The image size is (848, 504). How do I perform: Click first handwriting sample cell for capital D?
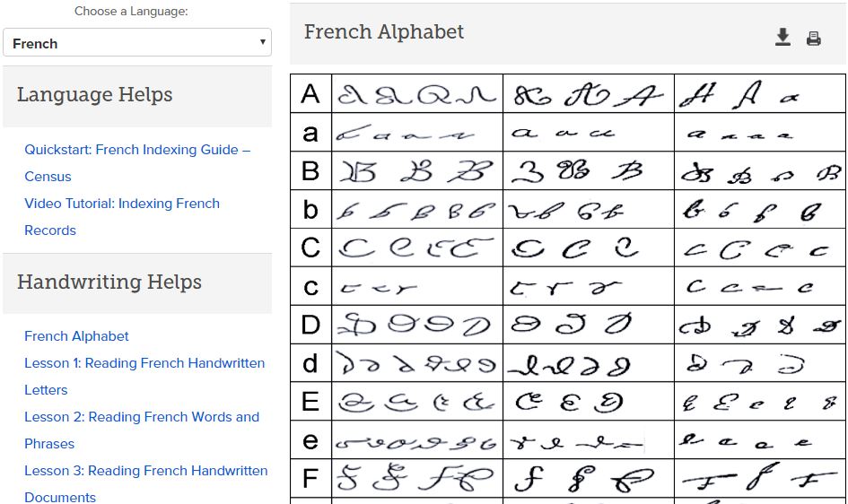[x=417, y=325]
